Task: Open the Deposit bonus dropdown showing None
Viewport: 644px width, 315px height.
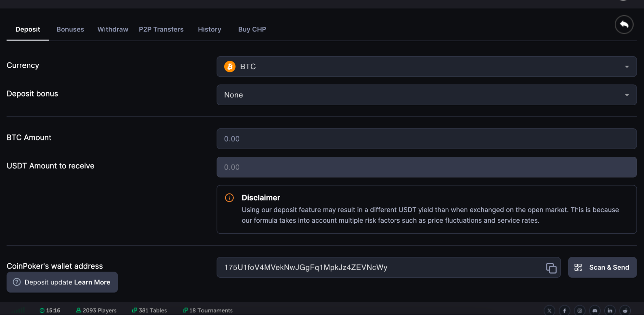Action: [427, 95]
